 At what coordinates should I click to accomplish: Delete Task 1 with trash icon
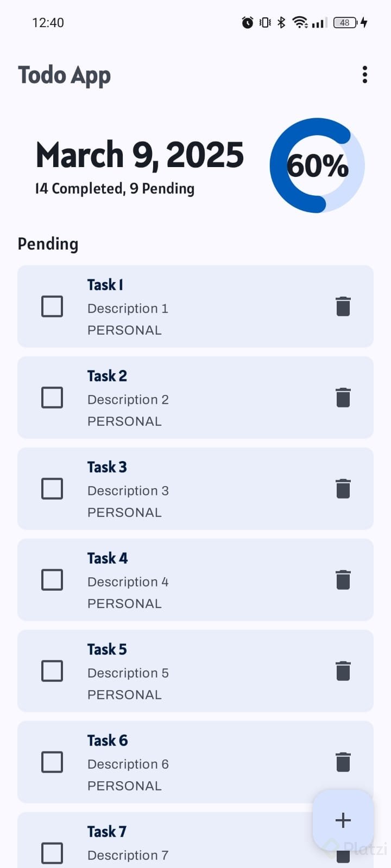coord(343,307)
